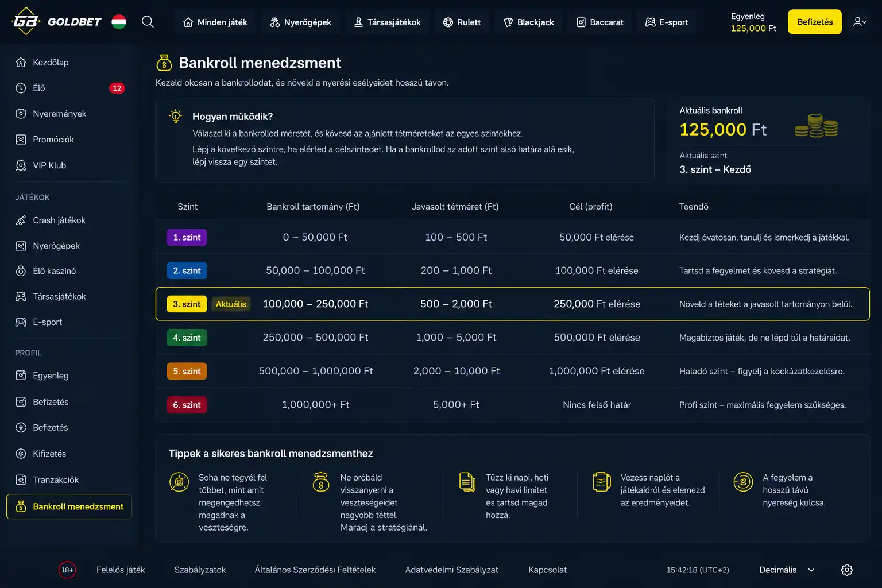Open Minden játék in top navigation
This screenshot has width=882, height=588.
(215, 22)
